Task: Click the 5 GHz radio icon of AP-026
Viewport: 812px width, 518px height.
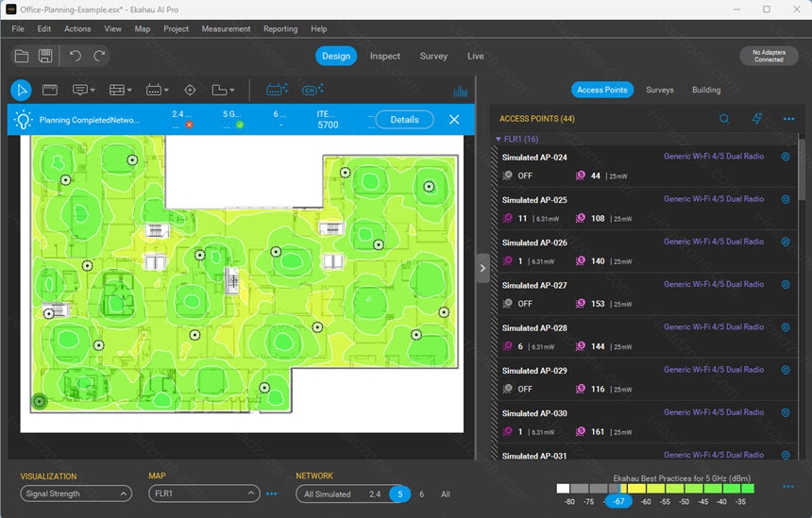Action: coord(581,260)
